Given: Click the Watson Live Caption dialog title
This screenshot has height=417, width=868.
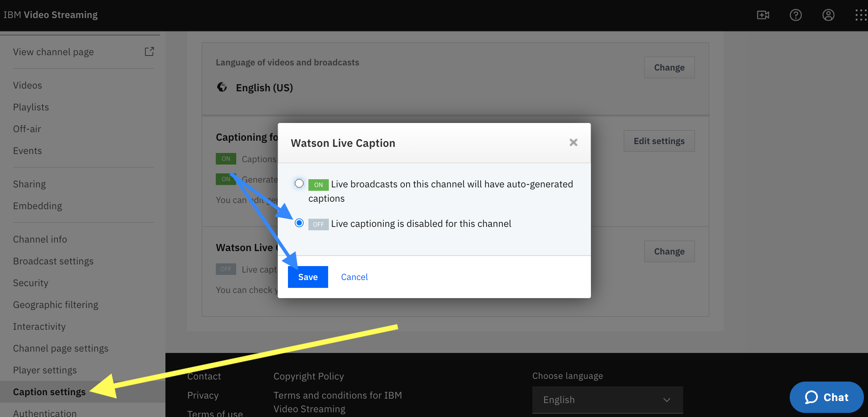Looking at the screenshot, I should [x=343, y=143].
